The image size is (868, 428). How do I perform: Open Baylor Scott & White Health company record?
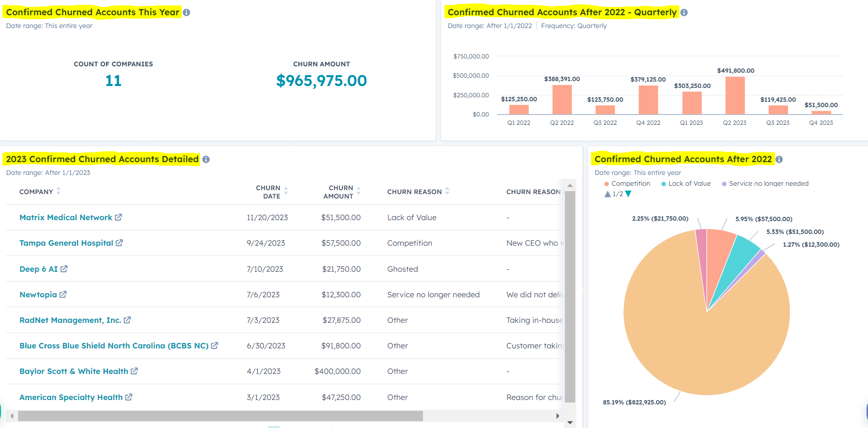coord(74,371)
